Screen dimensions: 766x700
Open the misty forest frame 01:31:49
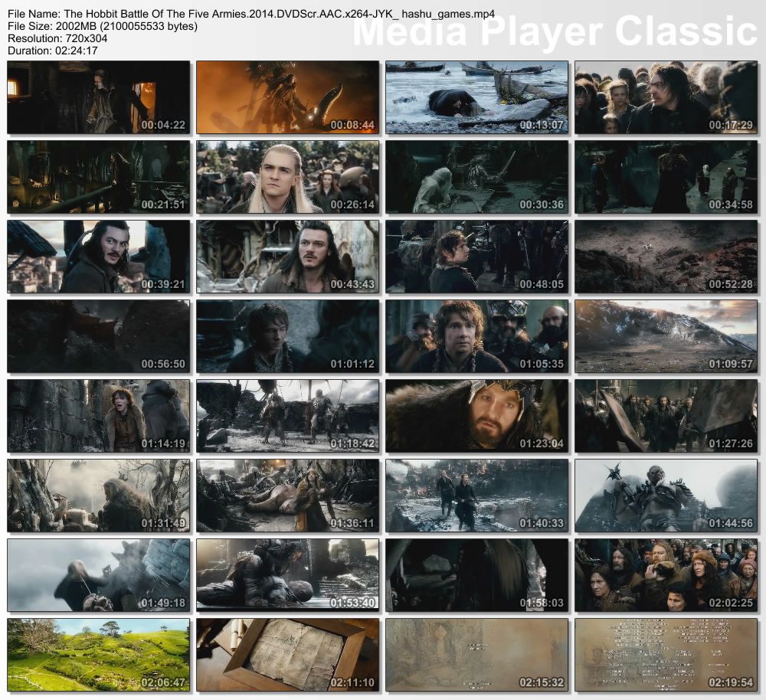pyautogui.click(x=99, y=496)
